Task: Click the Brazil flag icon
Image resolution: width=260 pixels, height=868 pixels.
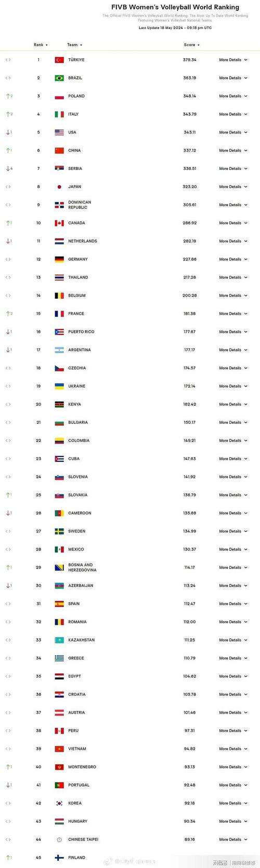Action: point(59,78)
